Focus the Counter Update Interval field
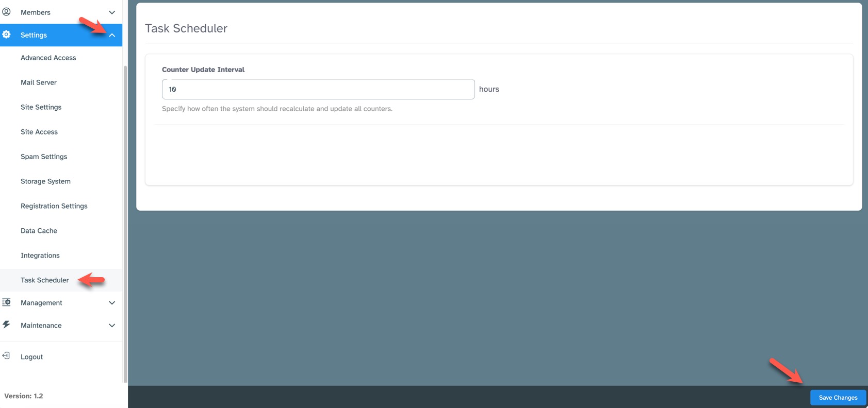This screenshot has height=408, width=868. click(x=318, y=89)
